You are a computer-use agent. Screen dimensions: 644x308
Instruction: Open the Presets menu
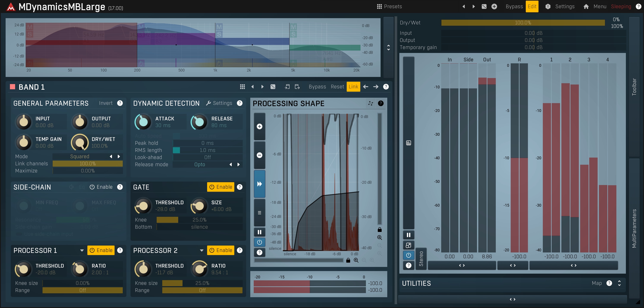coord(389,6)
